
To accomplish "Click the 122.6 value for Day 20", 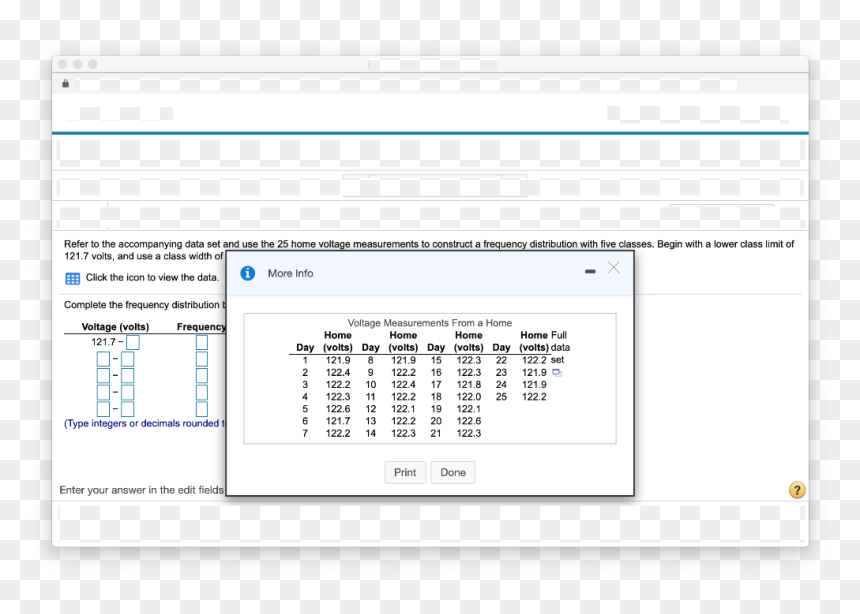I will coord(468,421).
